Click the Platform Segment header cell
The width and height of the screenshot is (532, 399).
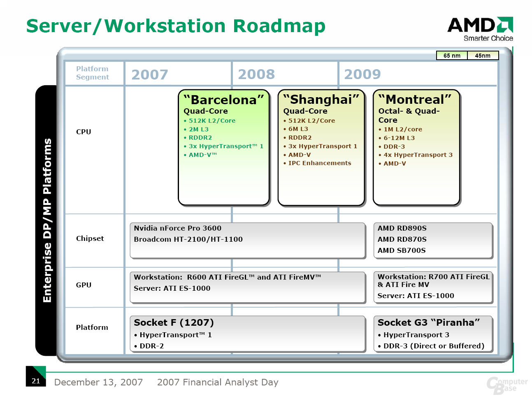(93, 73)
